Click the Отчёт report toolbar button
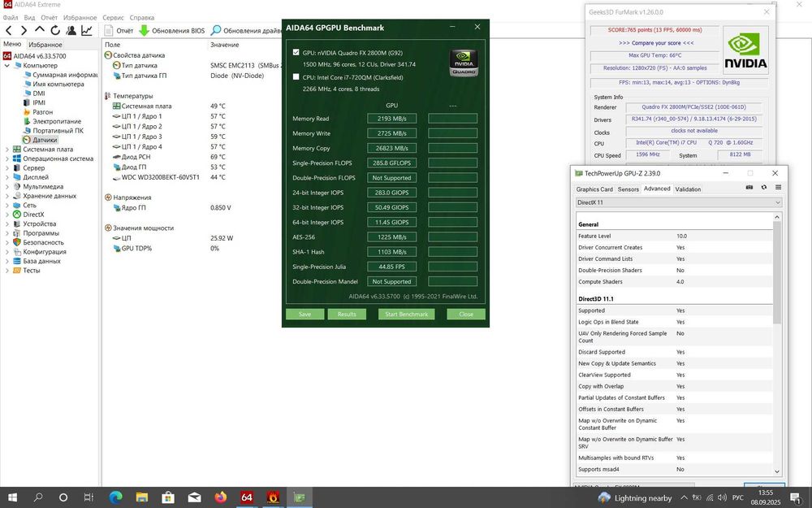This screenshot has height=508, width=812. point(119,31)
